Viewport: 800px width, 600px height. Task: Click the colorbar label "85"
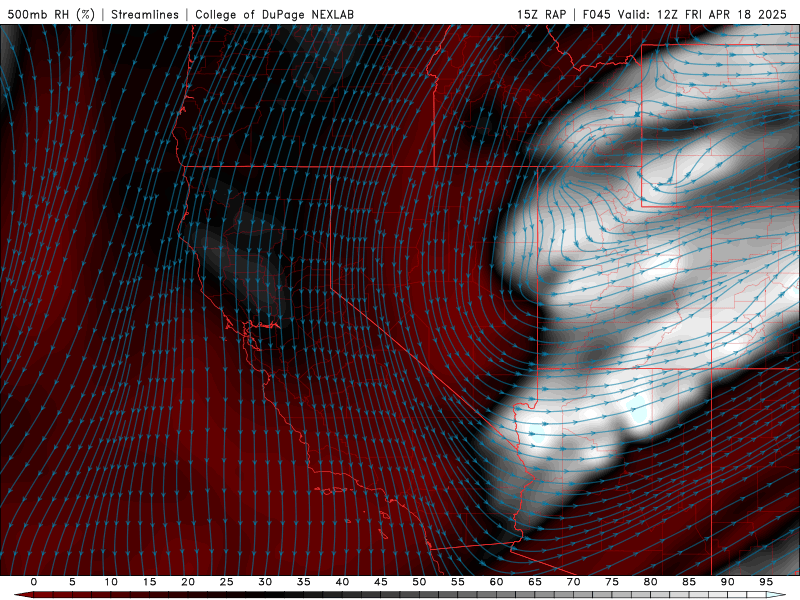[689, 582]
